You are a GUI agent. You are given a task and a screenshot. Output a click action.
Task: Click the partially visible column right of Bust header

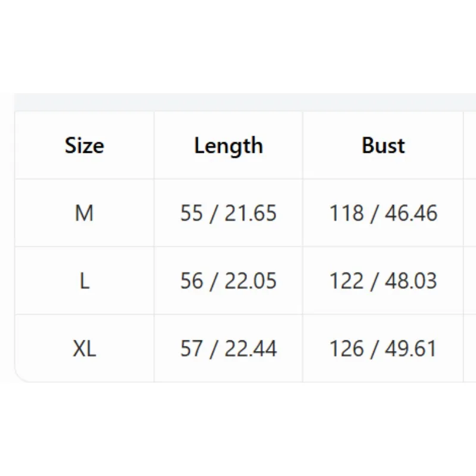click(x=469, y=145)
